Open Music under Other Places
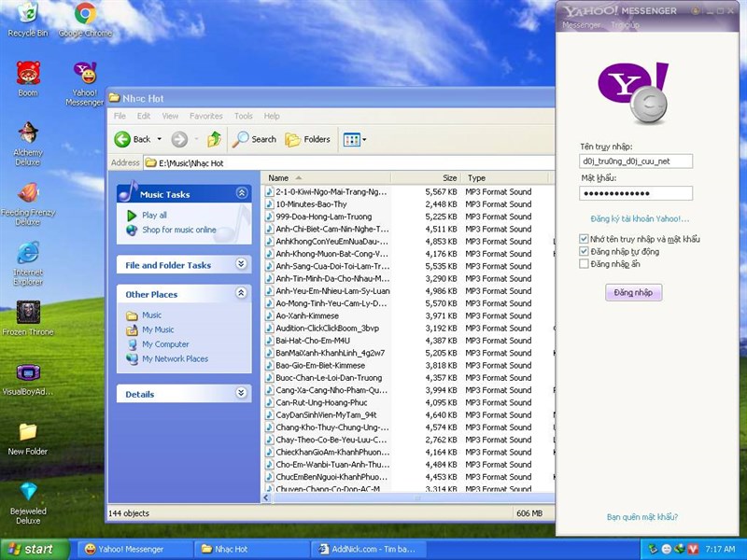 coord(145,315)
